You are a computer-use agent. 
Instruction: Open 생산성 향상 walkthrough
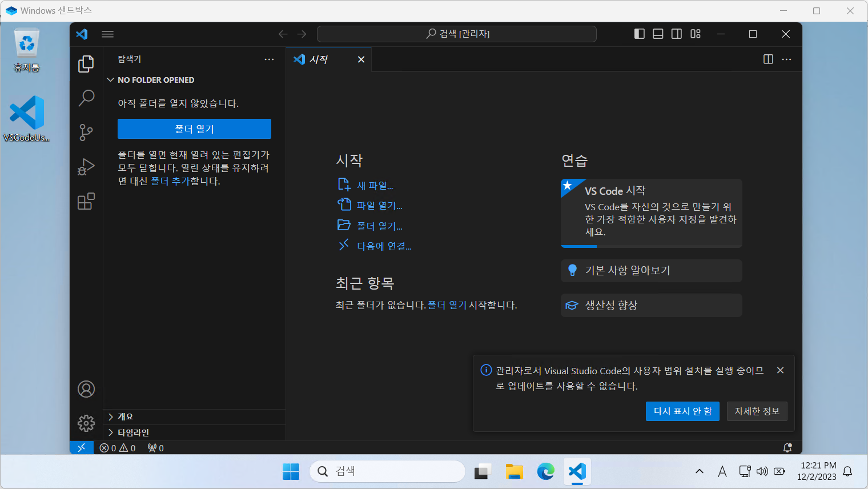click(x=652, y=306)
